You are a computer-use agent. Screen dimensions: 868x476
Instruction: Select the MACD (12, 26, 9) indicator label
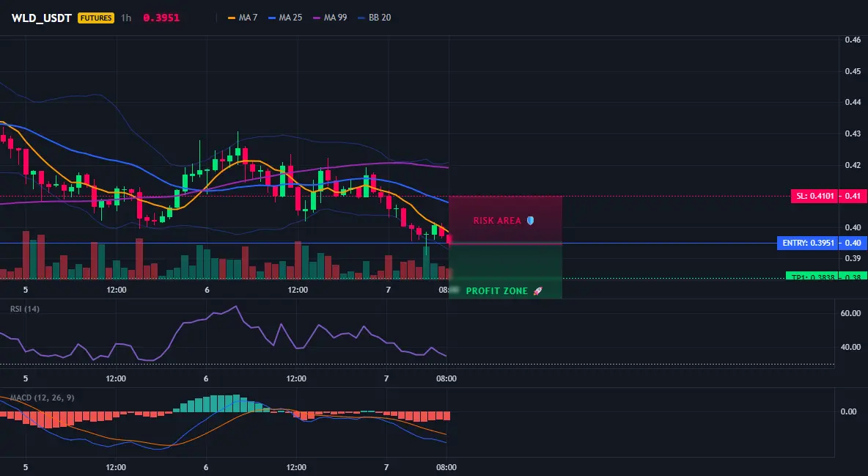pos(42,398)
